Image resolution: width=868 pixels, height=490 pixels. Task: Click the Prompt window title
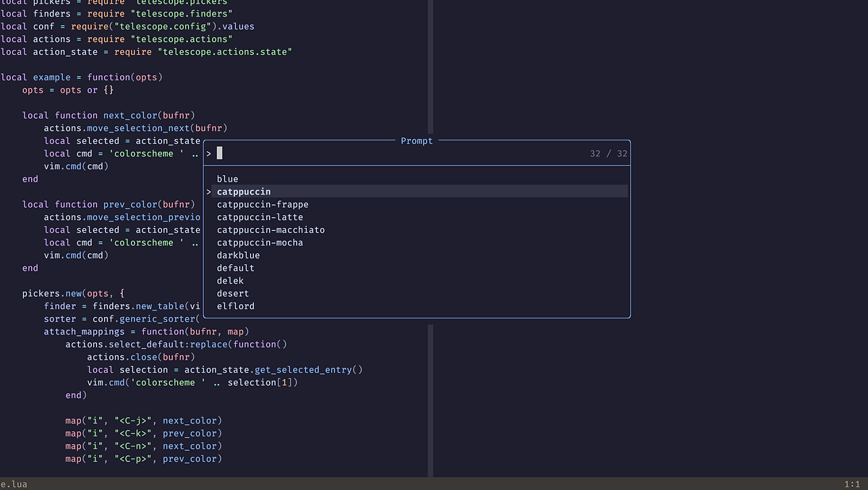pyautogui.click(x=417, y=140)
